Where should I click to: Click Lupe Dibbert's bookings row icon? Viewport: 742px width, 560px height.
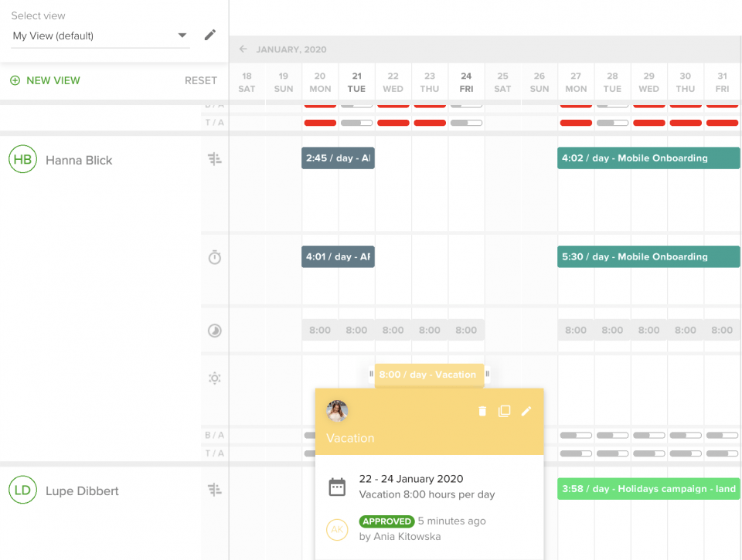coord(215,490)
